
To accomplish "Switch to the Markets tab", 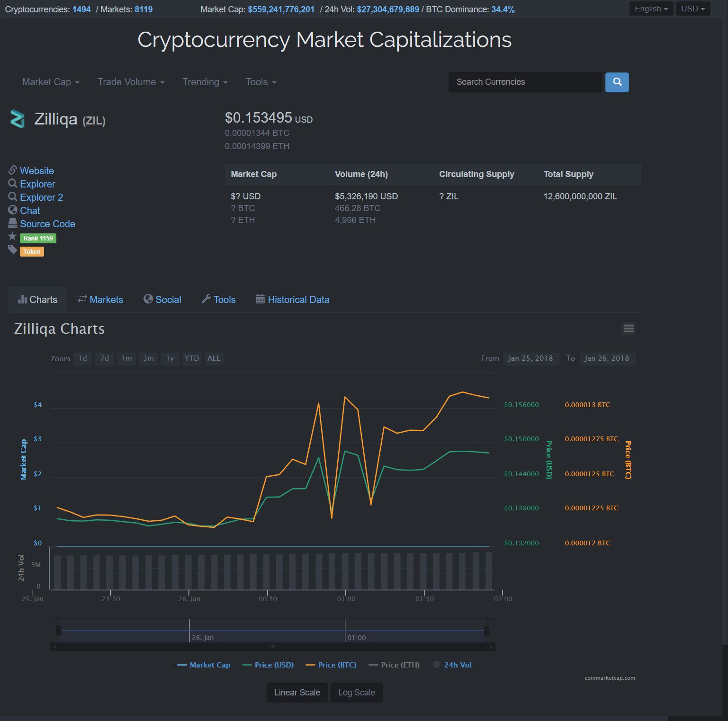I will point(100,299).
